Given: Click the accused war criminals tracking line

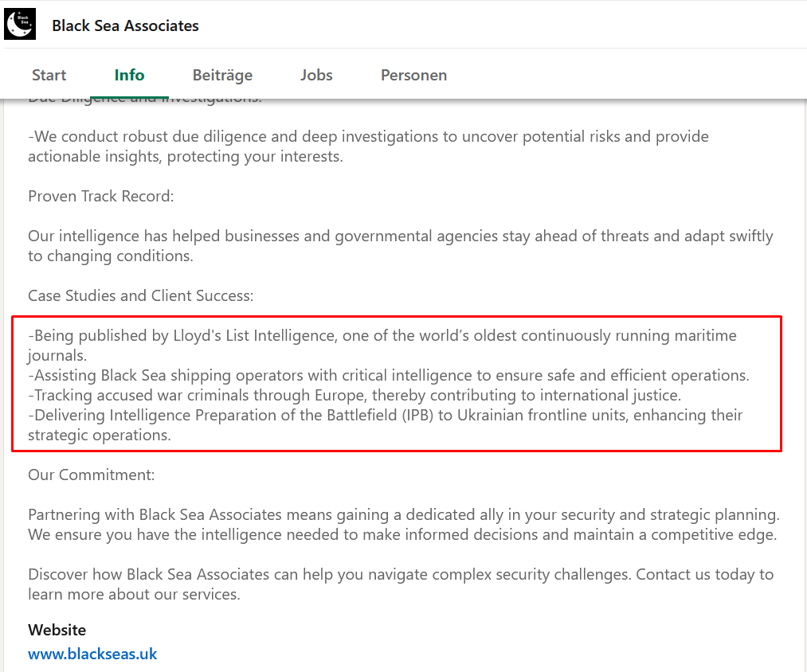Looking at the screenshot, I should pyautogui.click(x=355, y=395).
